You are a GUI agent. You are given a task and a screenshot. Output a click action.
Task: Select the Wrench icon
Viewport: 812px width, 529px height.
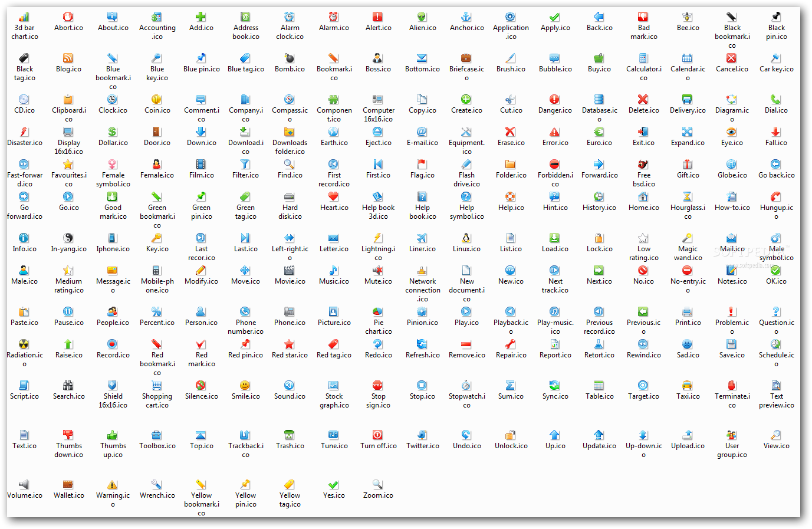157,484
